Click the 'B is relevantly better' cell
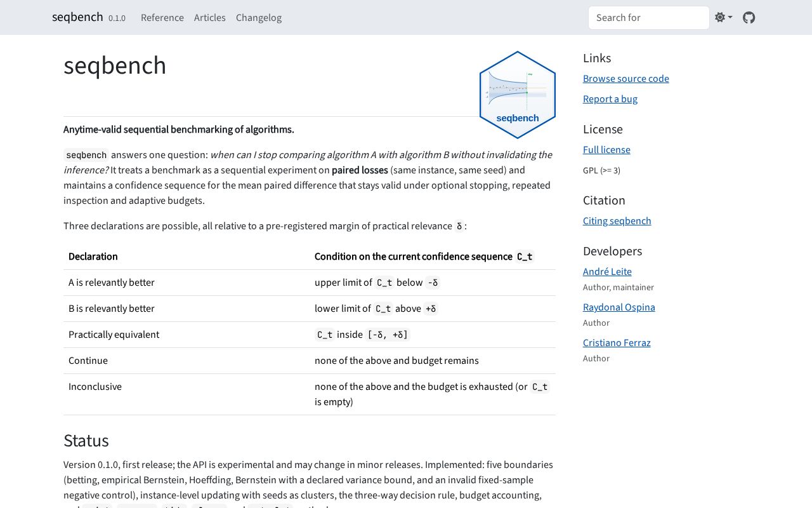Screen dimensions: 812x508 click(x=187, y=309)
